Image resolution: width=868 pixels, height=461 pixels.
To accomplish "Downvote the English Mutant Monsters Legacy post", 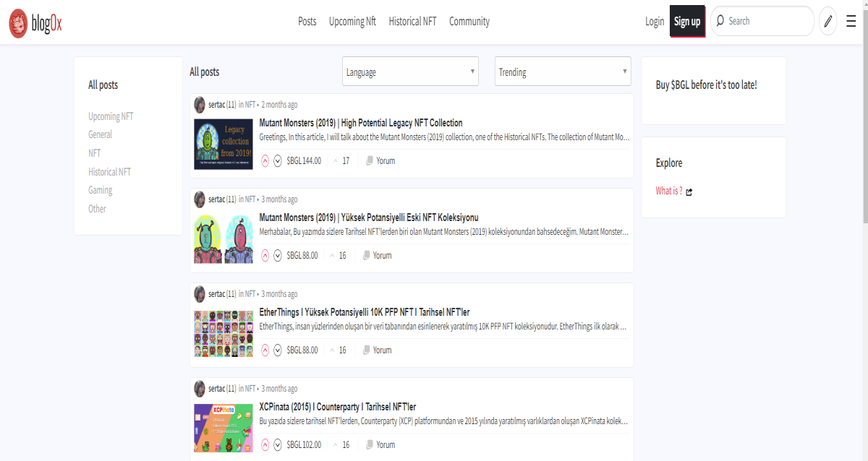I will 278,160.
